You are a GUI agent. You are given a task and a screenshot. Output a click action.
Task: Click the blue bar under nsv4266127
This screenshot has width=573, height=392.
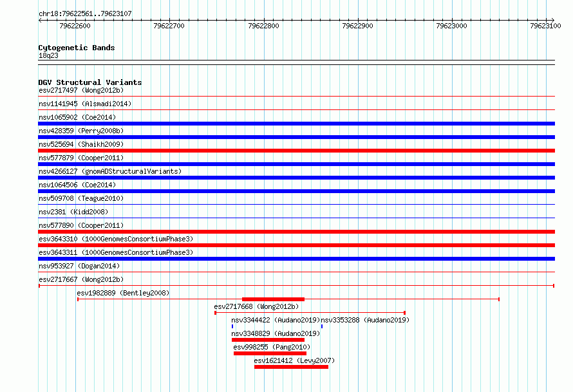(296, 178)
